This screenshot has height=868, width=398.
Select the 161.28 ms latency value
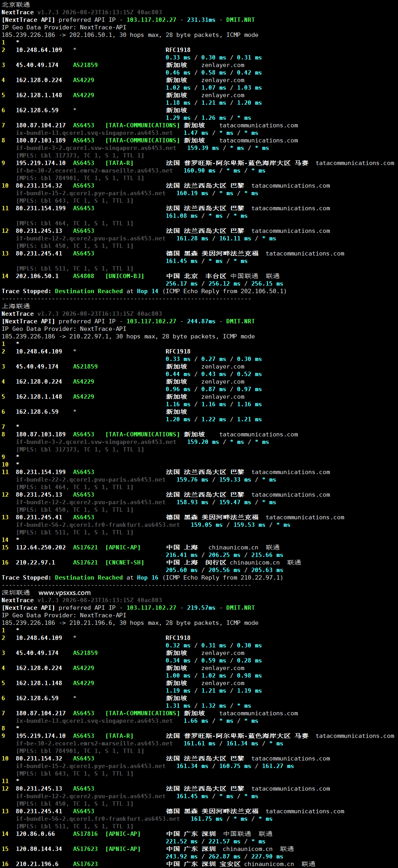pos(192,238)
